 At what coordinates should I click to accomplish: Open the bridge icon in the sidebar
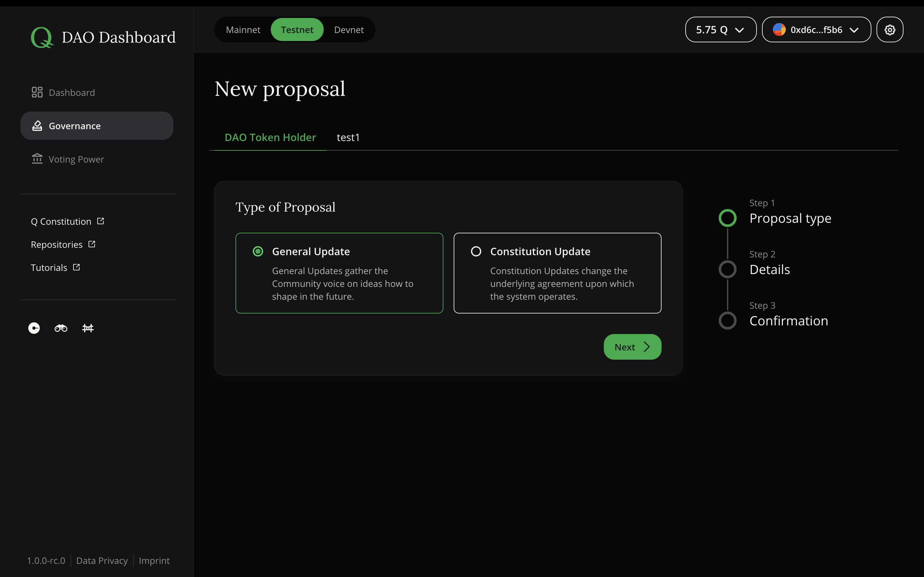pos(88,328)
